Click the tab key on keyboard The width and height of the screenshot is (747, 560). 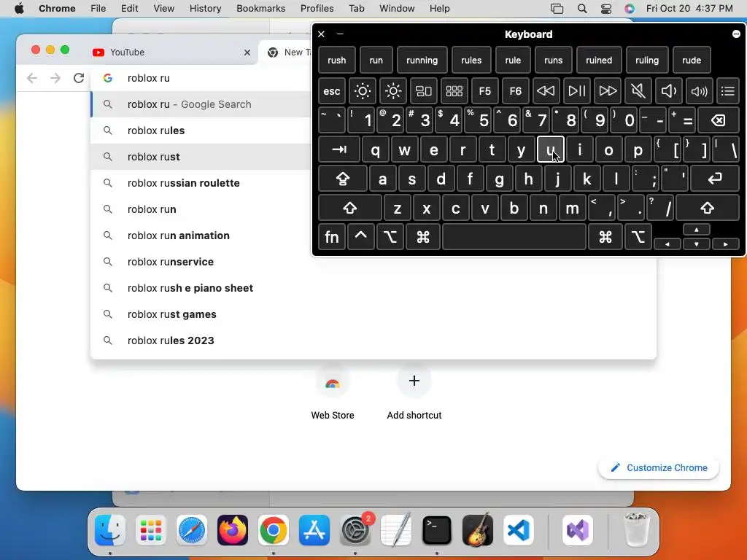[338, 150]
